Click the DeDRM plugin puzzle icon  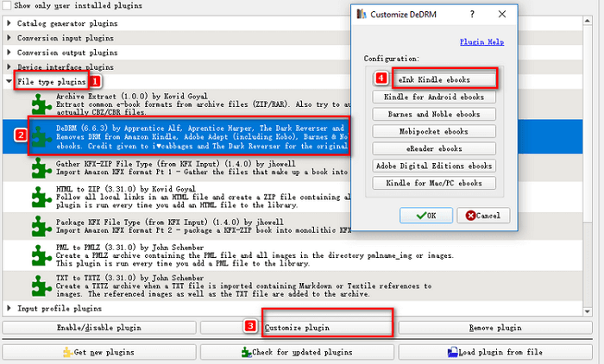click(41, 137)
